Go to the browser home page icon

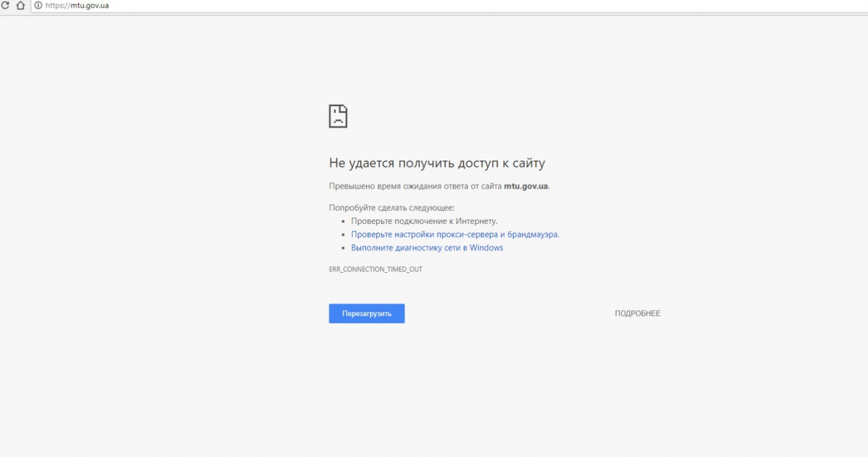tap(20, 6)
